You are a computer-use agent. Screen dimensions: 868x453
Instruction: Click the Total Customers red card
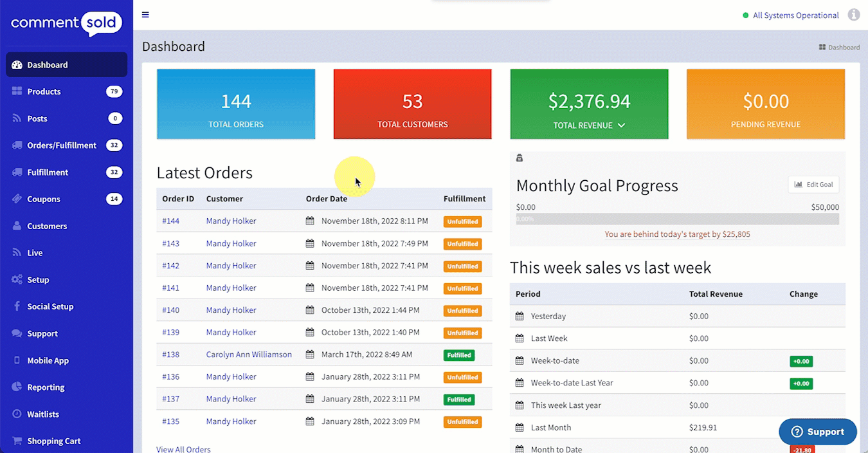click(x=412, y=104)
